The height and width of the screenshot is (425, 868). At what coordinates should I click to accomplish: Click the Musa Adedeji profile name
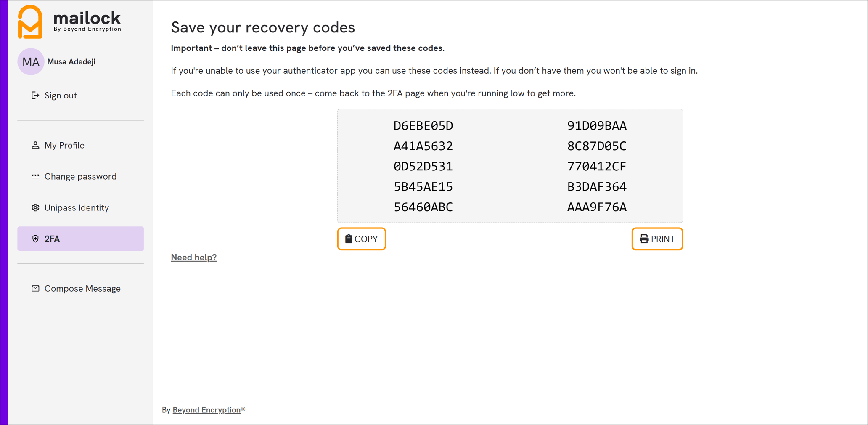click(71, 61)
